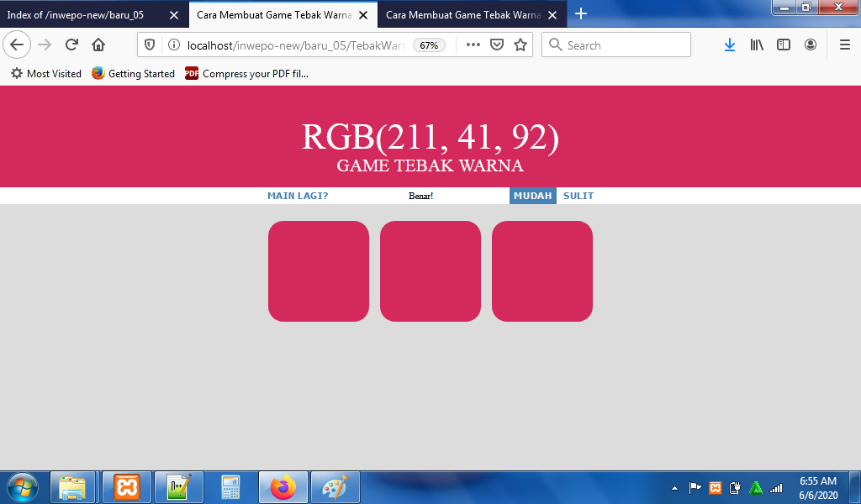Open Getting Started bookmark
861x504 pixels.
(134, 73)
